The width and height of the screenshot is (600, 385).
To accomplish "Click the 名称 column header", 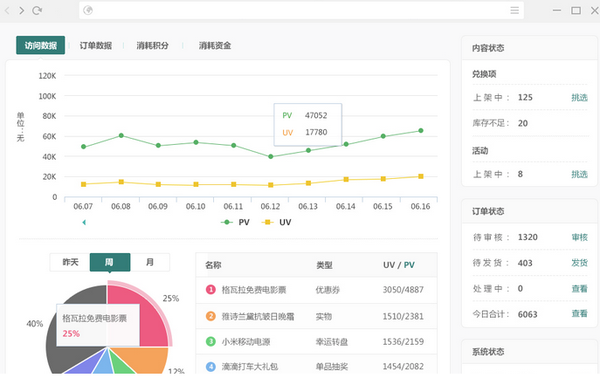I will click(213, 265).
